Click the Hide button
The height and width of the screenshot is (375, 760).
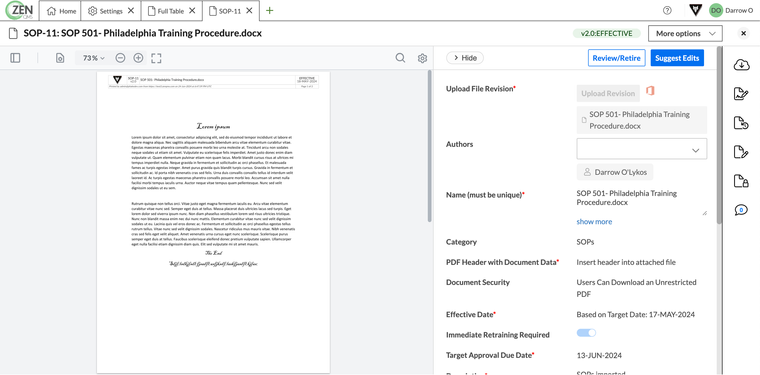click(465, 58)
